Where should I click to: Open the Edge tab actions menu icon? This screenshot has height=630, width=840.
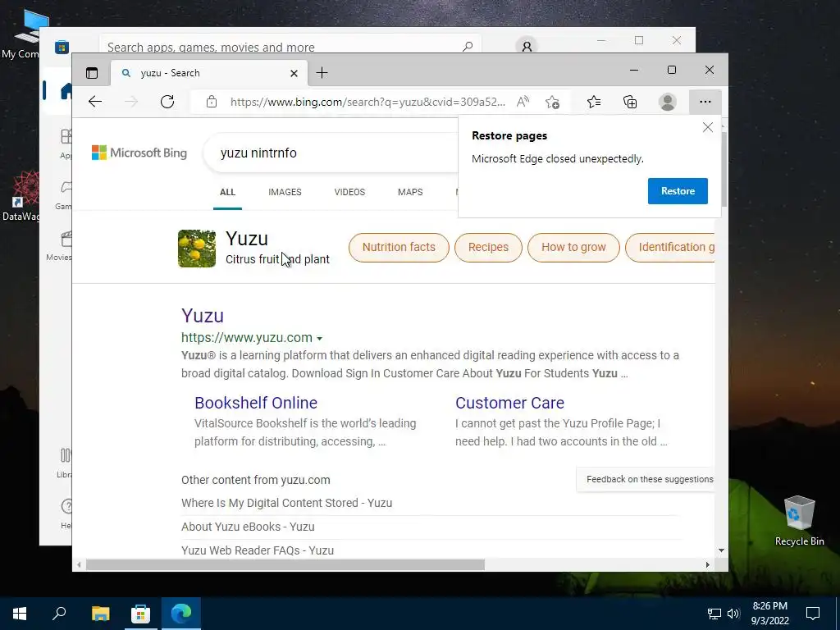click(92, 73)
